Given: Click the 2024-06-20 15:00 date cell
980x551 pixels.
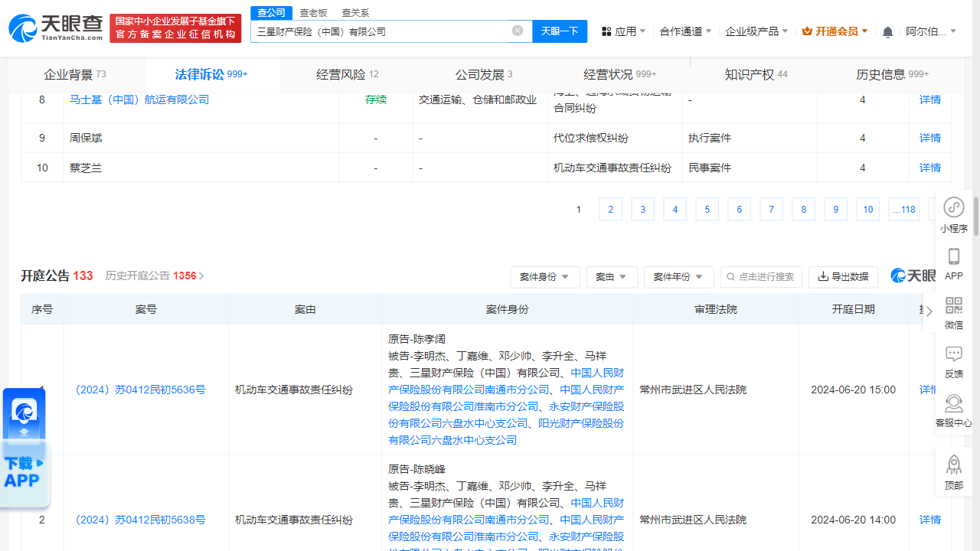Looking at the screenshot, I should (853, 390).
